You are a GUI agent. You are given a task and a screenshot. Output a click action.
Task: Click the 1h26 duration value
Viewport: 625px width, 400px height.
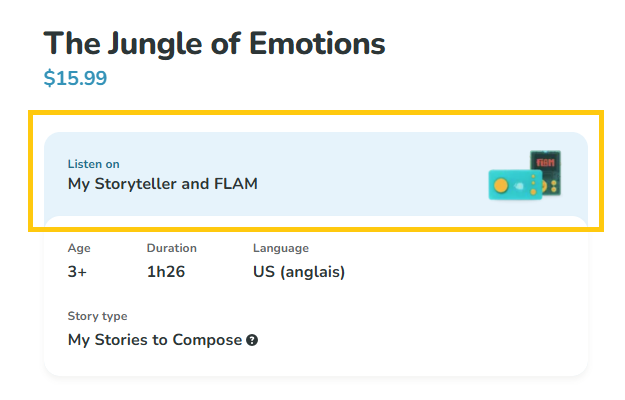(166, 272)
